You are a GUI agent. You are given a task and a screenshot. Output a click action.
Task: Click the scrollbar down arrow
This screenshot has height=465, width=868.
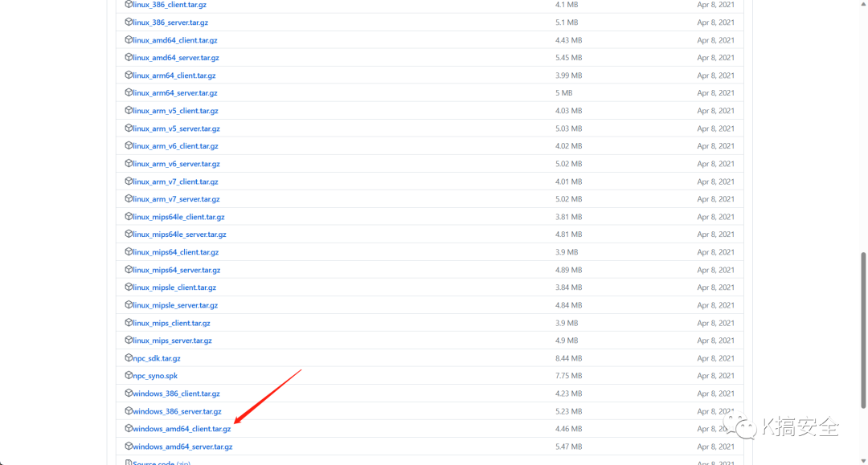(863, 460)
